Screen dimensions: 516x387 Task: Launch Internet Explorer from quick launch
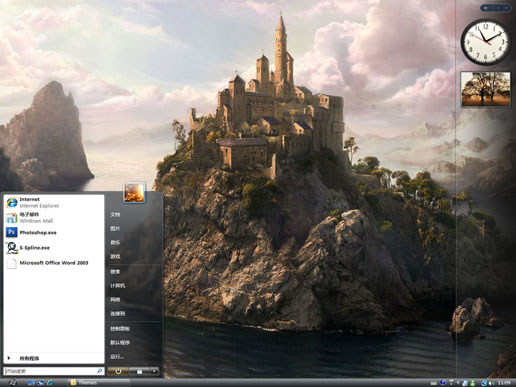tap(50, 383)
